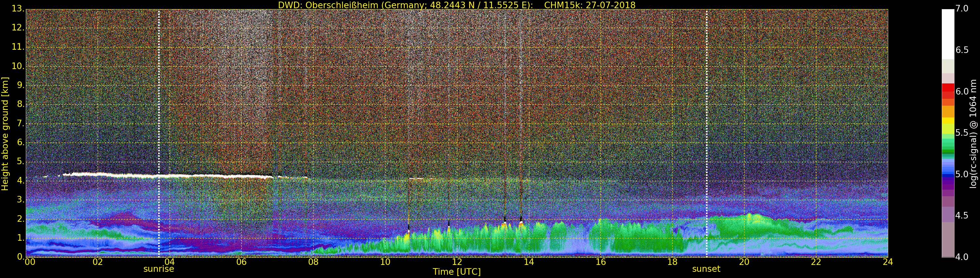Click the colorbar tick value 5.0

tap(961, 174)
